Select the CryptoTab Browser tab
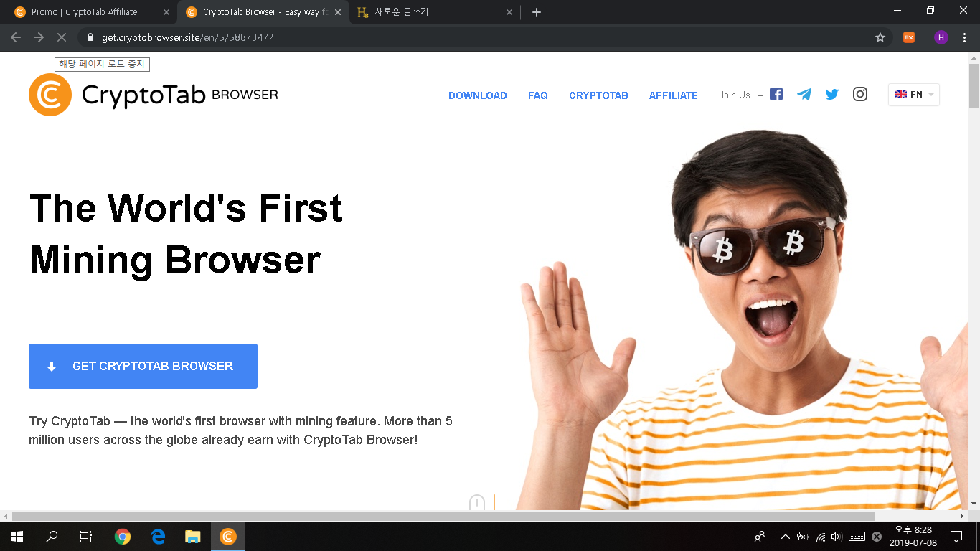This screenshot has height=551, width=980. tap(263, 12)
